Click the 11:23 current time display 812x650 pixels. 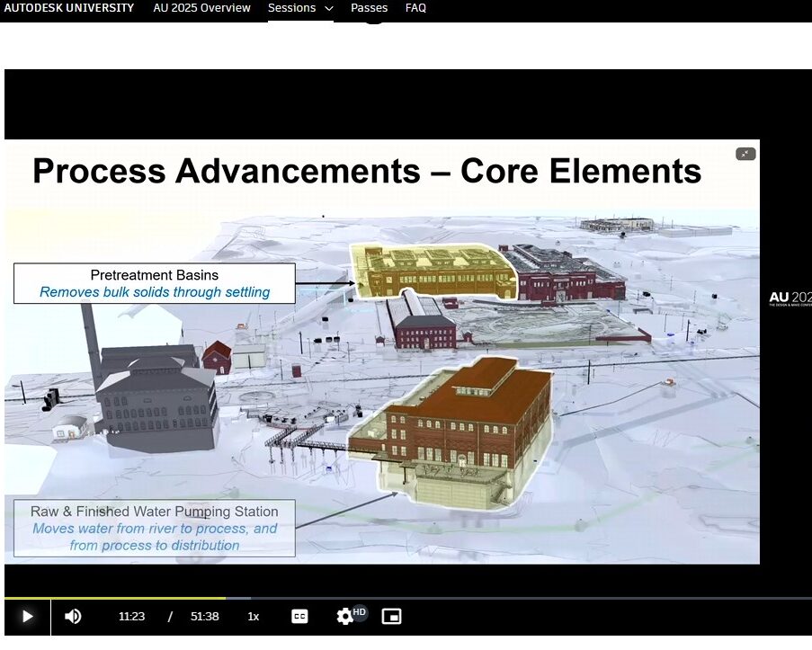pos(131,616)
